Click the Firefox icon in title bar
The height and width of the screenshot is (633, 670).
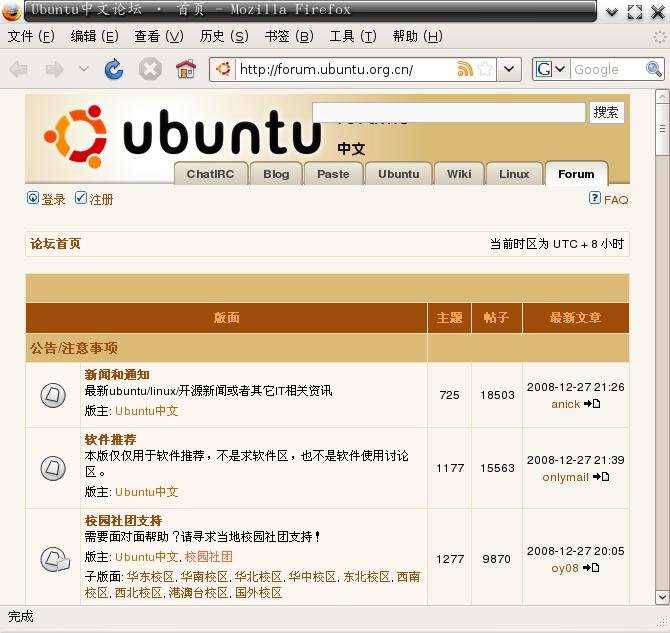click(12, 11)
